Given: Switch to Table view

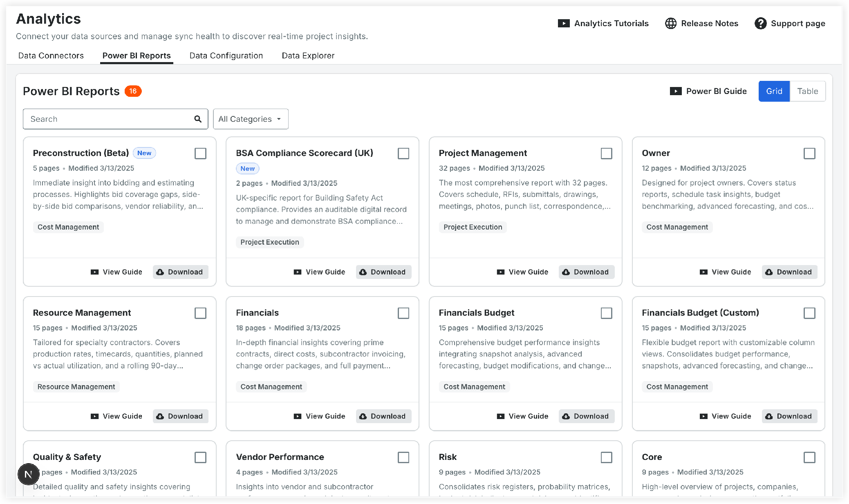Looking at the screenshot, I should (807, 91).
